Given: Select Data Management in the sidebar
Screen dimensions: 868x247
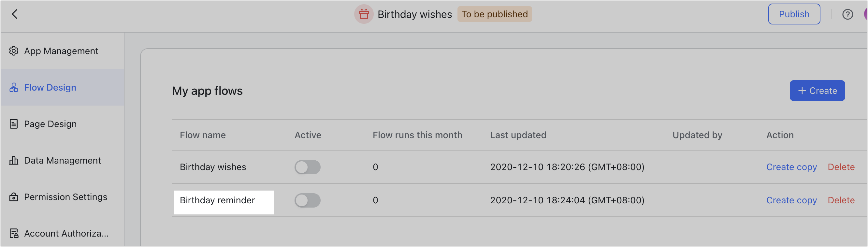Looking at the screenshot, I should (x=62, y=160).
